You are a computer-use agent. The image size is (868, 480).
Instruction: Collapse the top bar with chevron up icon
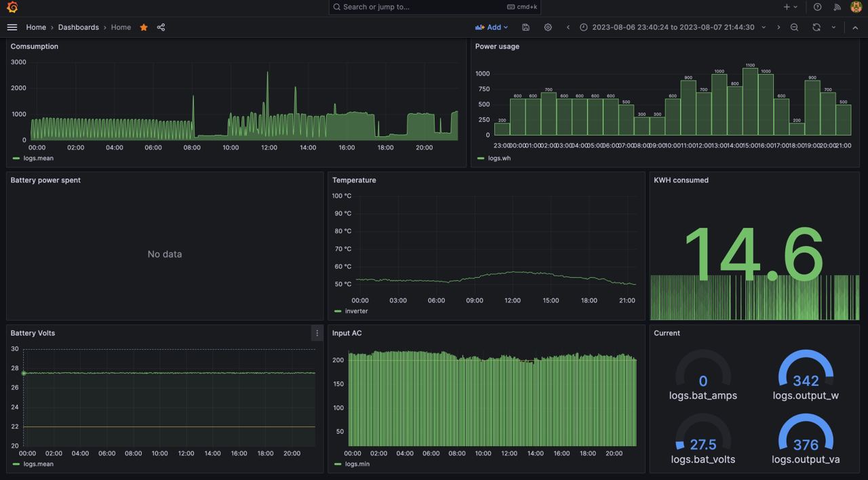[855, 27]
